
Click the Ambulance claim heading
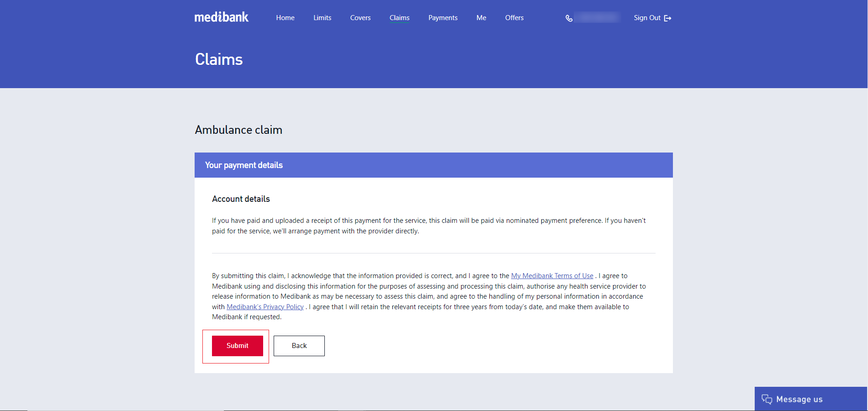(238, 130)
